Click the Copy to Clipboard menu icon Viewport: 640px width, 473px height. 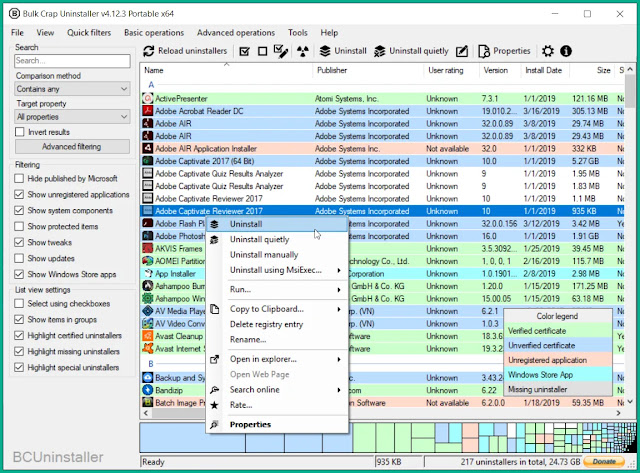tap(215, 309)
